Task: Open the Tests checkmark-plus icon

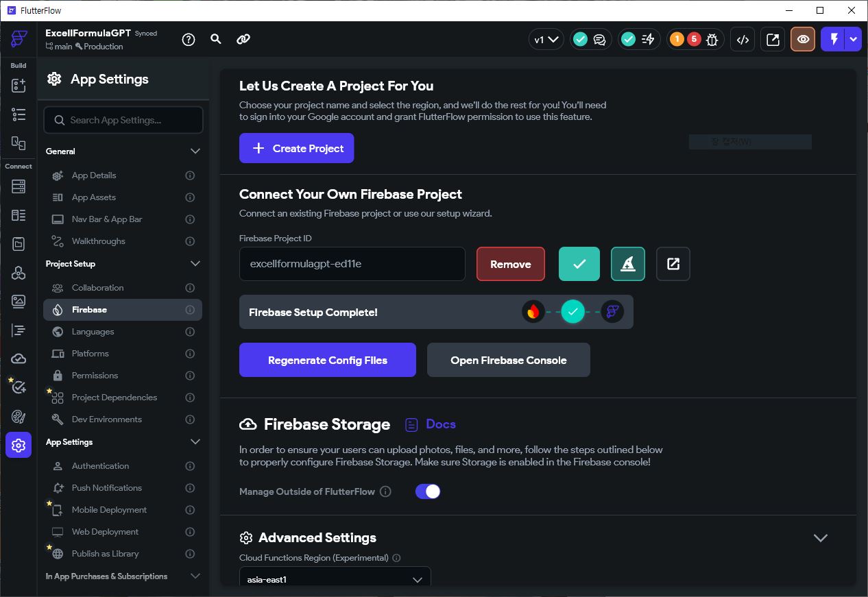Action: (x=19, y=388)
